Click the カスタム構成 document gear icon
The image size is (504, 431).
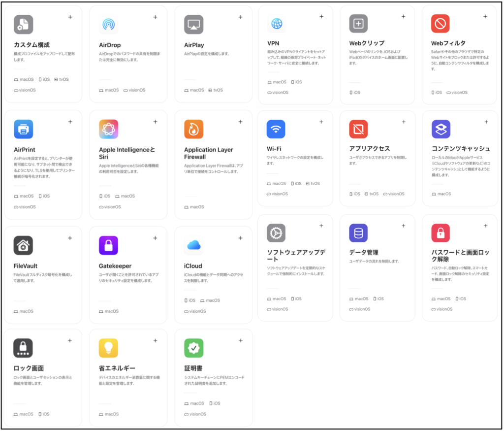click(24, 25)
